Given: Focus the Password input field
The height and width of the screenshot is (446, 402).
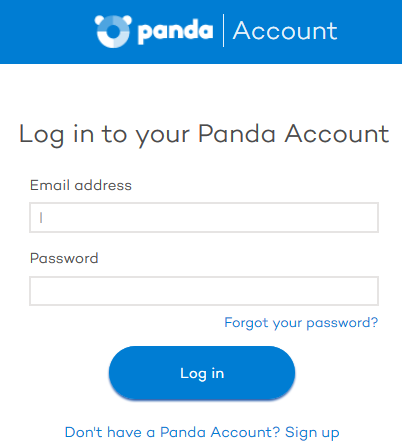Looking at the screenshot, I should pyautogui.click(x=204, y=291).
